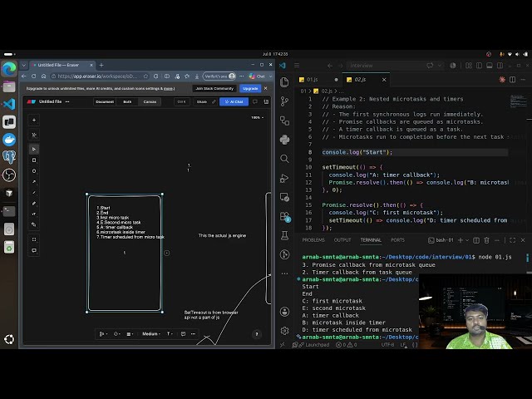Open Docker Desktop from the Ubuntu dock

9,140
